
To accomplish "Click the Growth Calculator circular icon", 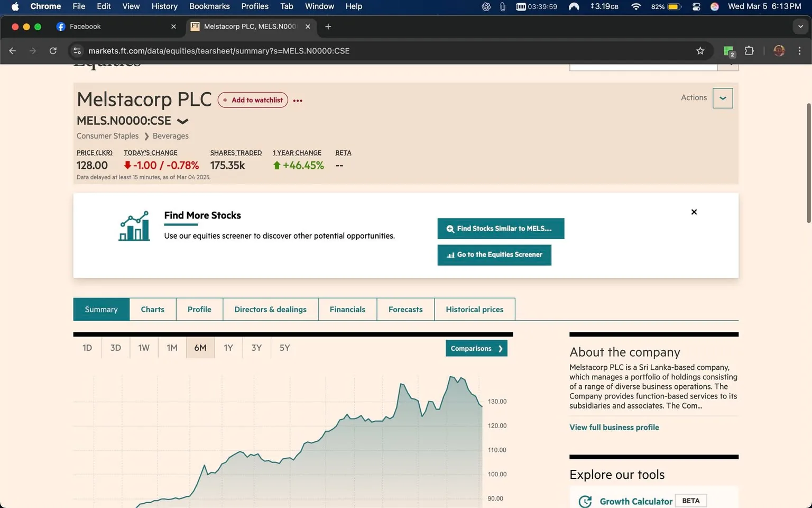I will 585,501.
